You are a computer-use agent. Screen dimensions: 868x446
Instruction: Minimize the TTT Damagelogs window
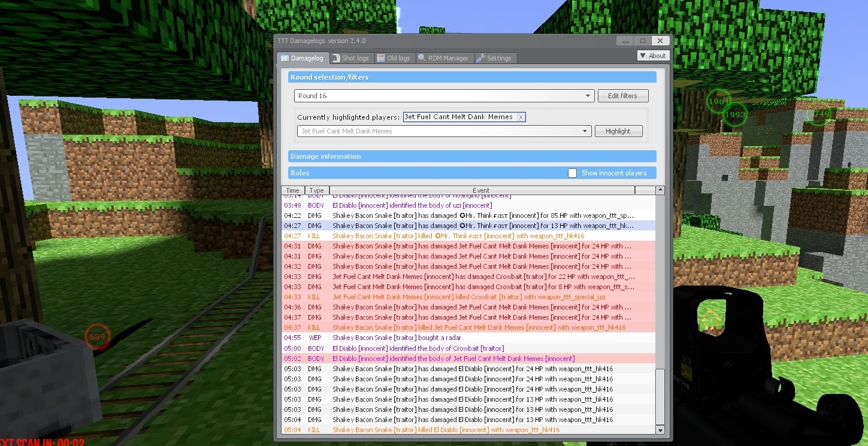625,41
